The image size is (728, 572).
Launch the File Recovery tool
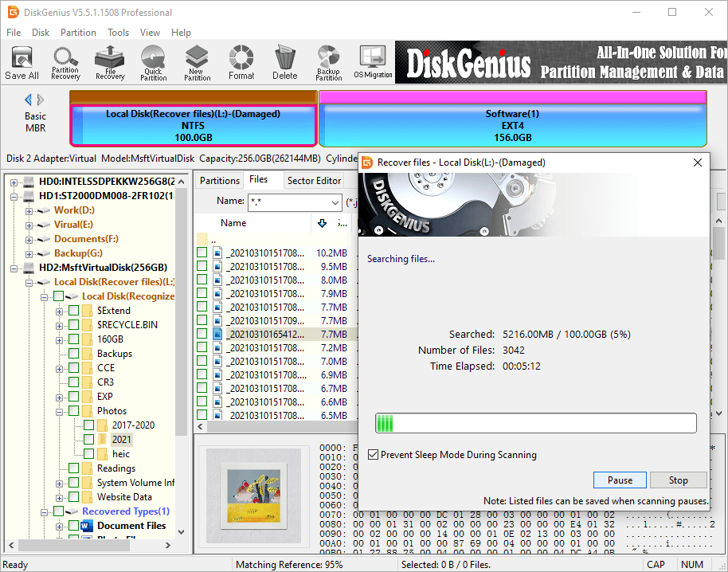110,63
